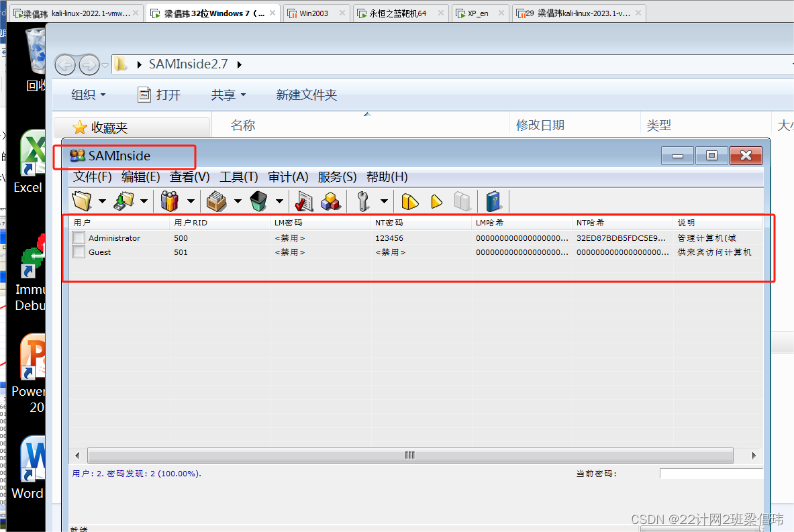Image resolution: width=794 pixels, height=532 pixels.
Task: Expand dropdown arrow beside the export icon
Action: tap(144, 201)
